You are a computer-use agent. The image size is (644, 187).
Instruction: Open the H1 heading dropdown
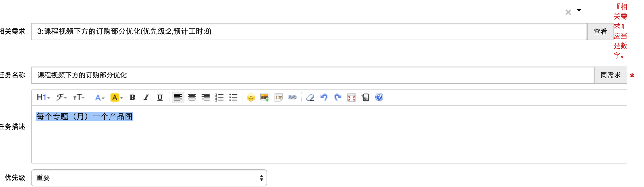43,98
